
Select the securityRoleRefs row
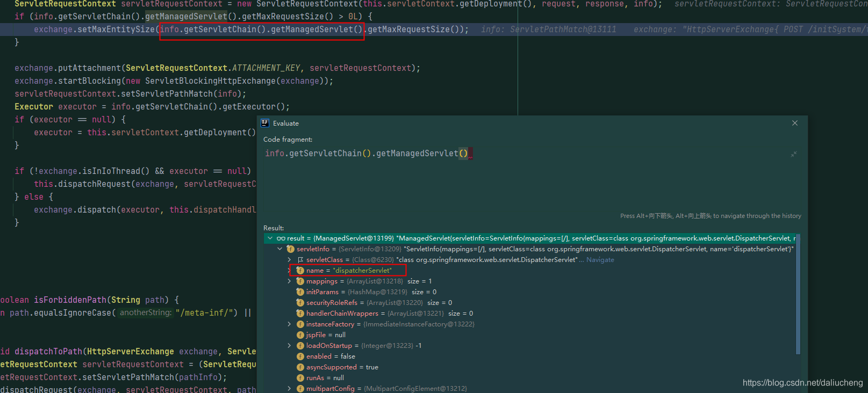(529, 302)
